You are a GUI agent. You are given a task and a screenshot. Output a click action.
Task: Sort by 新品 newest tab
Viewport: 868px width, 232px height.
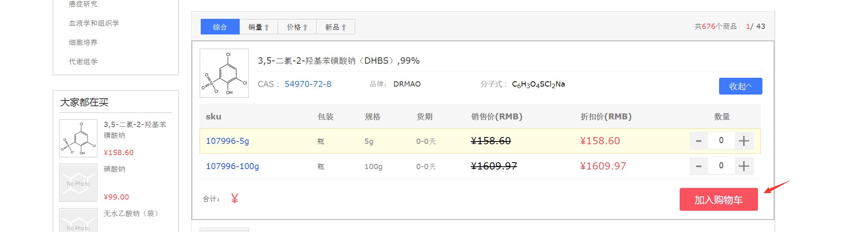(x=336, y=27)
